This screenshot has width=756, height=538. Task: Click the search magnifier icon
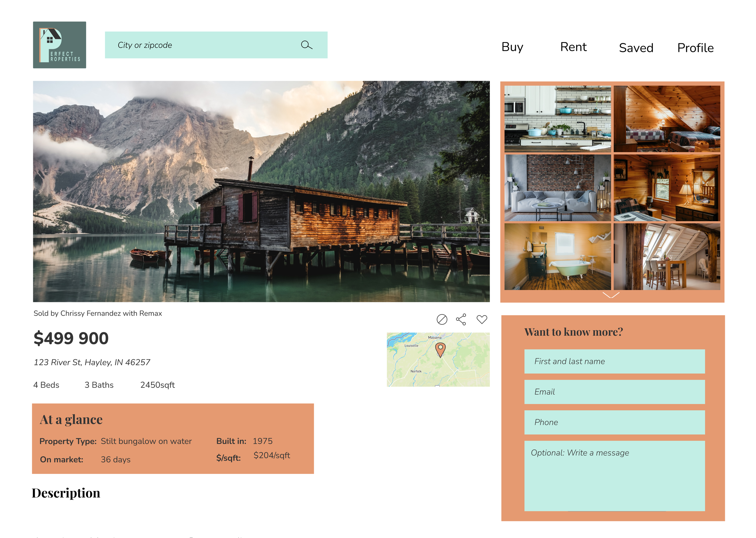point(306,45)
